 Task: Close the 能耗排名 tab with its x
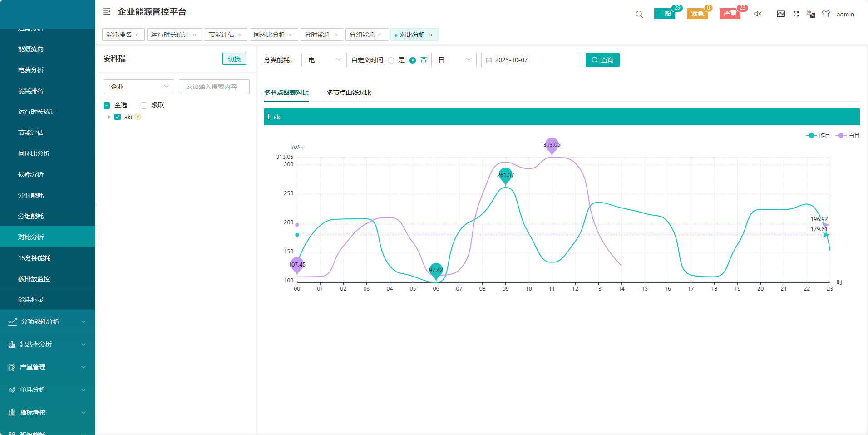coord(137,35)
